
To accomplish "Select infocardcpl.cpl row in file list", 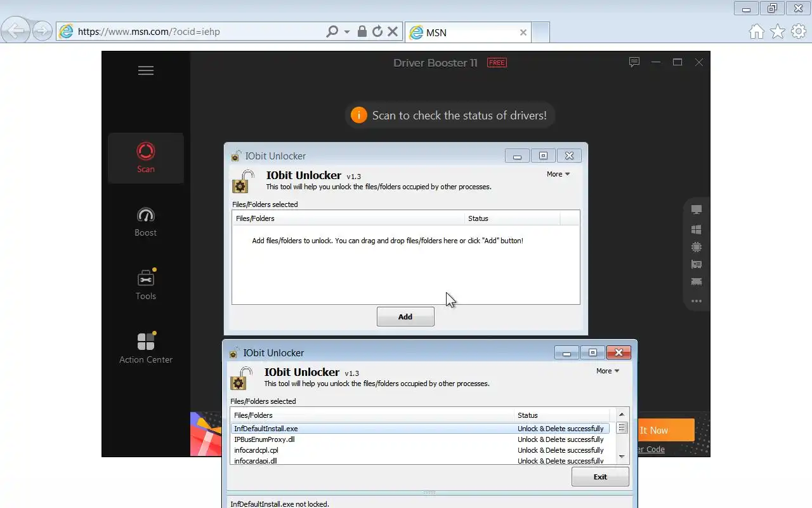I will 420,450.
